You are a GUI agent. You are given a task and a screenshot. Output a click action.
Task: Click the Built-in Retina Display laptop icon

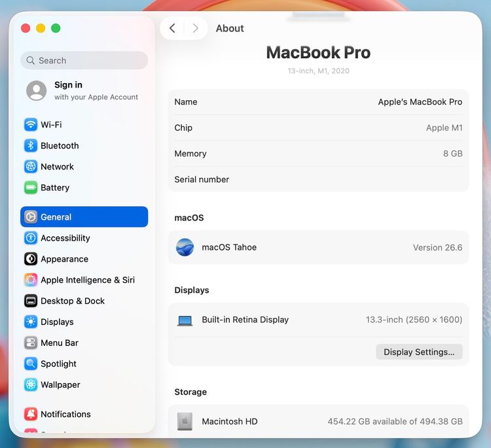pyautogui.click(x=185, y=320)
